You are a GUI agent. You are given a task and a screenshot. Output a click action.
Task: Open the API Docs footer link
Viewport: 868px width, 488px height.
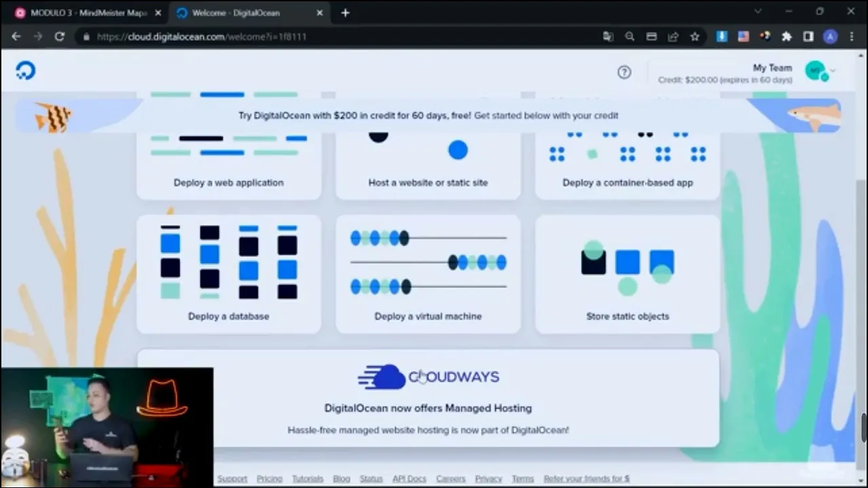click(x=409, y=479)
